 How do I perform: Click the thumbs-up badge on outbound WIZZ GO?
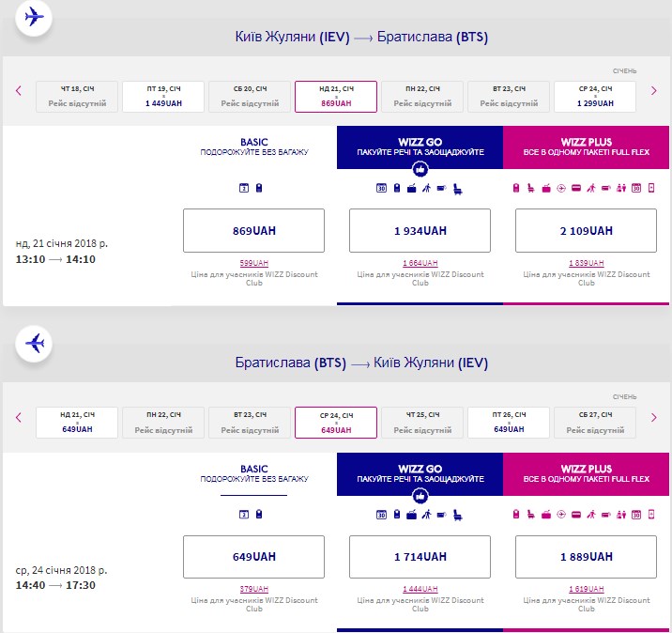coord(420,169)
